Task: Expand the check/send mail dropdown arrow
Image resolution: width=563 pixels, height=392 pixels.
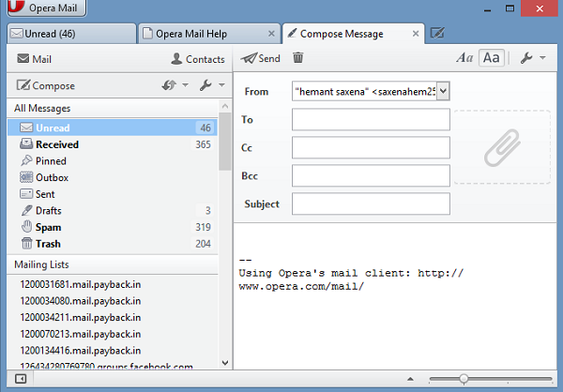Action: pyautogui.click(x=185, y=85)
